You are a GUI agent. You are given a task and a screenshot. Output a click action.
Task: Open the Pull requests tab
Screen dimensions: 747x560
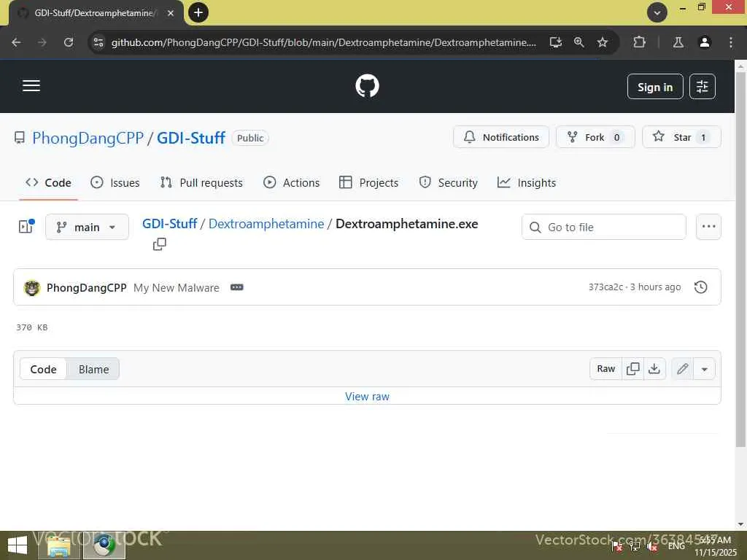pyautogui.click(x=201, y=183)
